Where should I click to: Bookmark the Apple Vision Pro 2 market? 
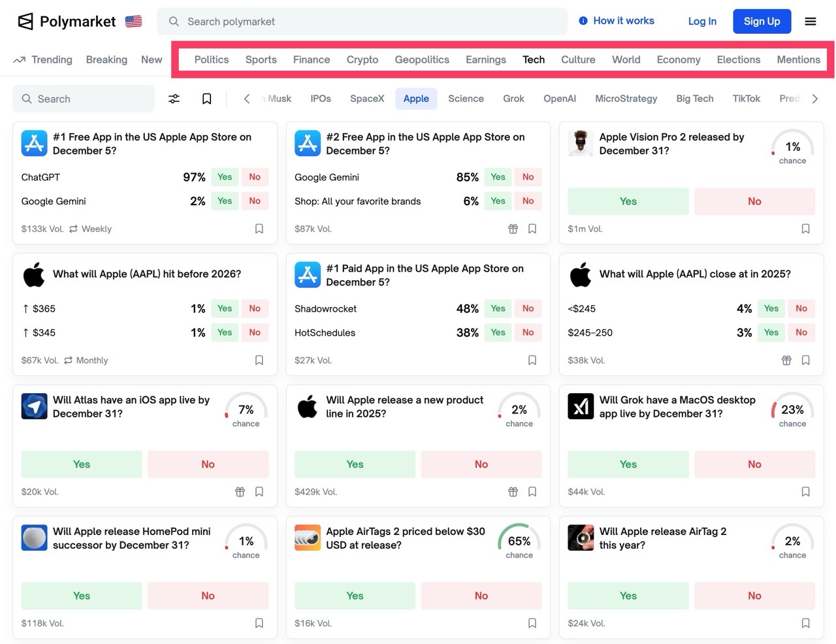point(805,229)
